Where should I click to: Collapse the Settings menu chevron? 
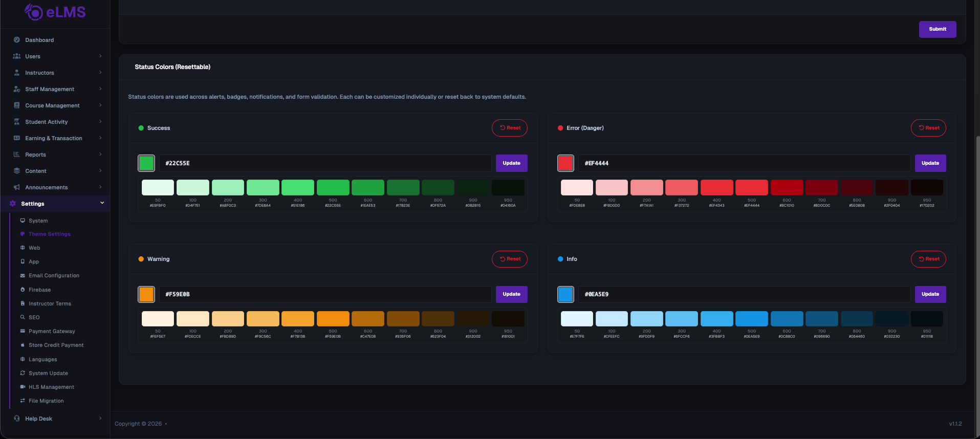(x=102, y=203)
